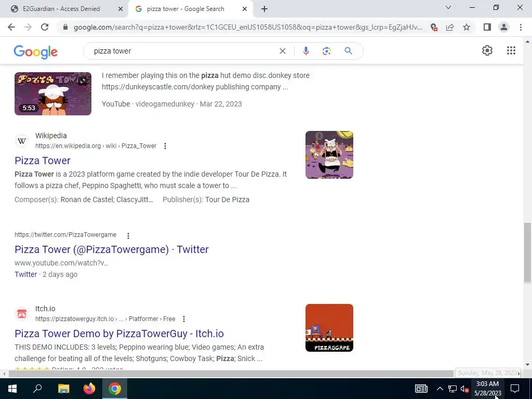532x399 pixels.
Task: Open more options for the Twitter result
Action: pyautogui.click(x=128, y=235)
